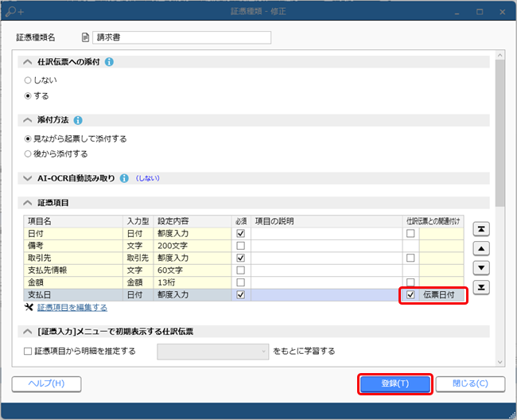Select the 支払日 item name cell

[73, 295]
